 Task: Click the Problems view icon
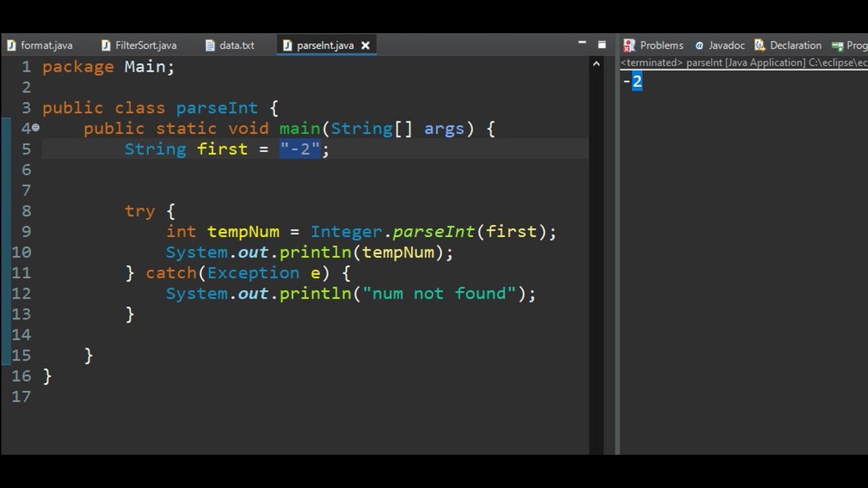[629, 45]
